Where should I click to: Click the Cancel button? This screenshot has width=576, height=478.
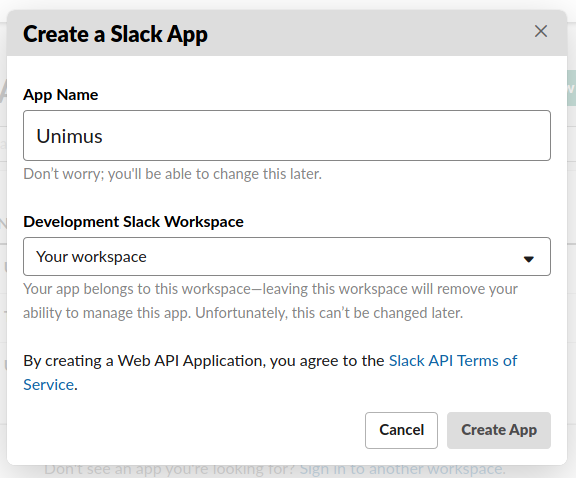tap(401, 430)
